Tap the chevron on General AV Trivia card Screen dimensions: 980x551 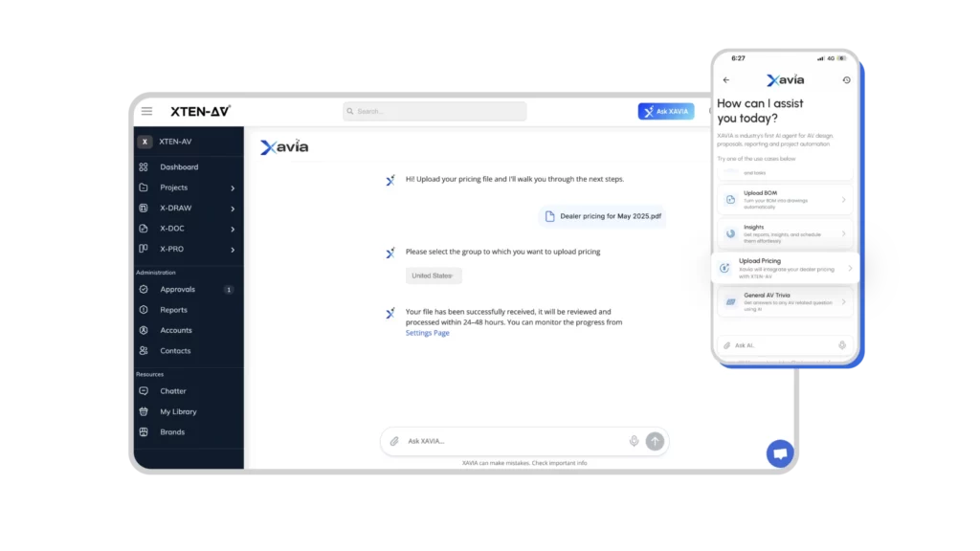[844, 302]
